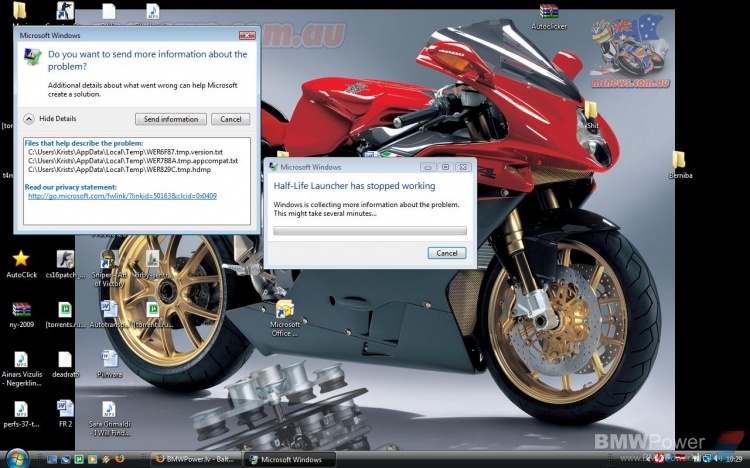The height and width of the screenshot is (468, 750).
Task: Click the red antivirus tray icon
Action: click(x=659, y=458)
